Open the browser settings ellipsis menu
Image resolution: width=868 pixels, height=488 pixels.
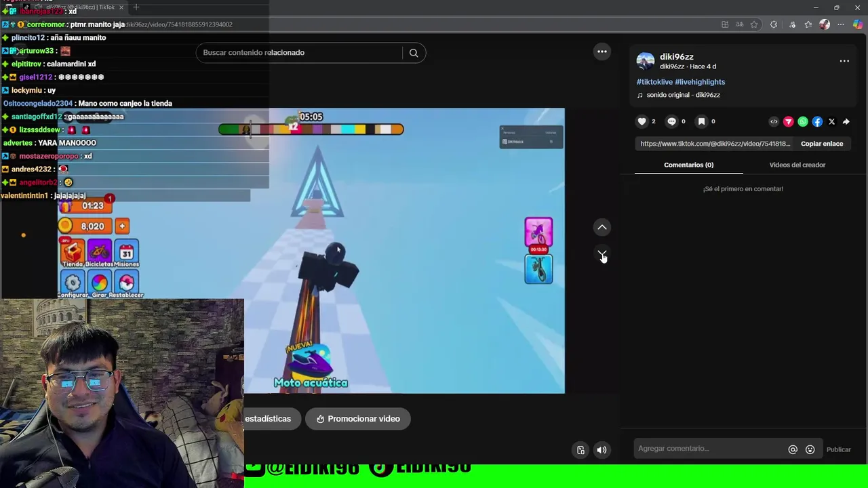click(x=842, y=24)
